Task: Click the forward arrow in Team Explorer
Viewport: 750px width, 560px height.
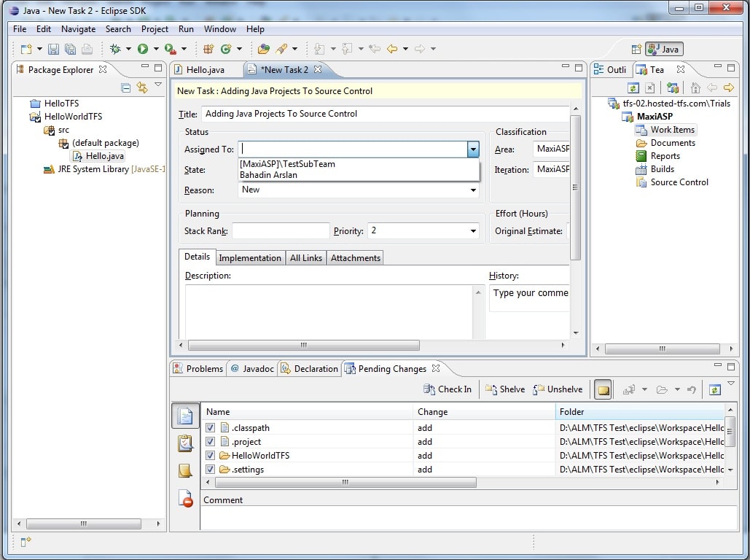Action: pyautogui.click(x=728, y=87)
